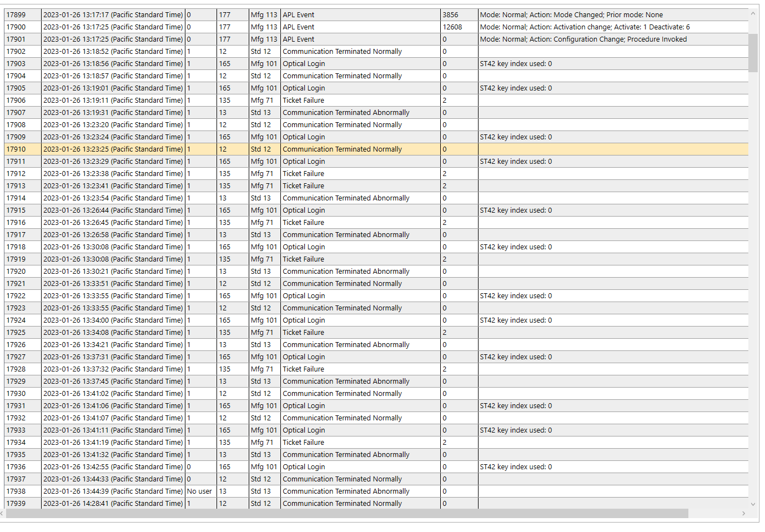Select row 17930 index cell
This screenshot has height=532, width=765.
23,394
